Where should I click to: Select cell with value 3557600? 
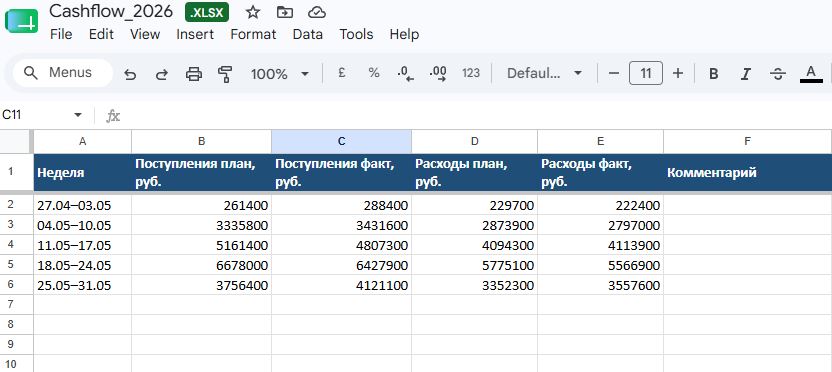coord(600,285)
